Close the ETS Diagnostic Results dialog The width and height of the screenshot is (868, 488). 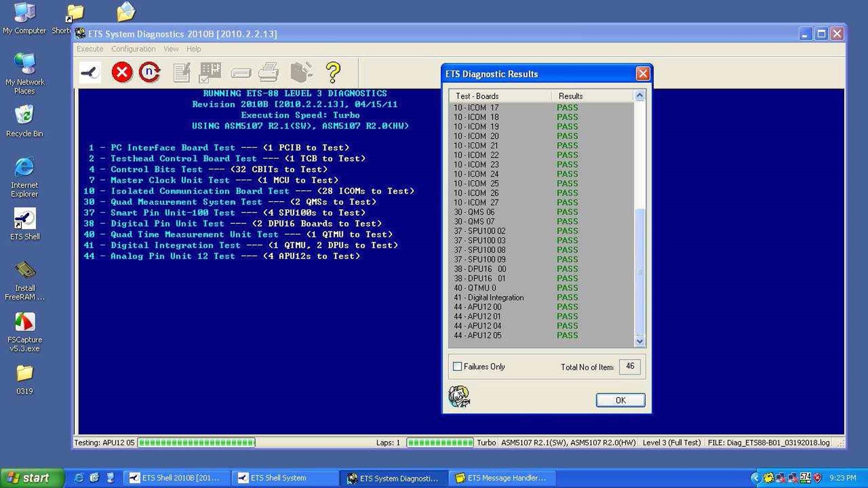(x=642, y=74)
